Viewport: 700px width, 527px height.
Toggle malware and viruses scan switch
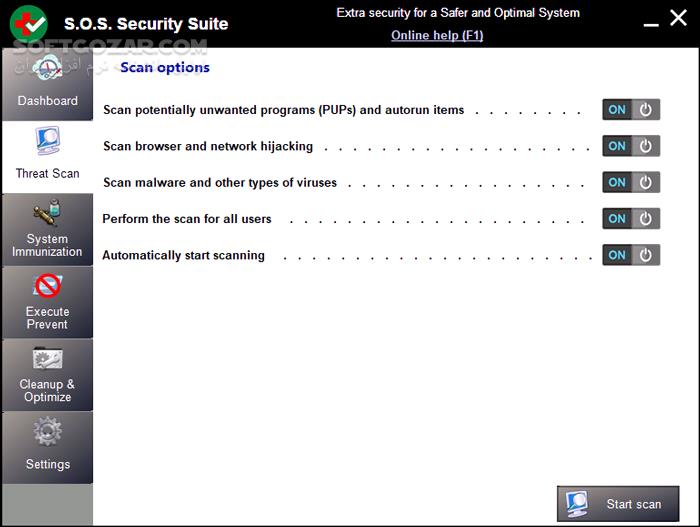631,182
